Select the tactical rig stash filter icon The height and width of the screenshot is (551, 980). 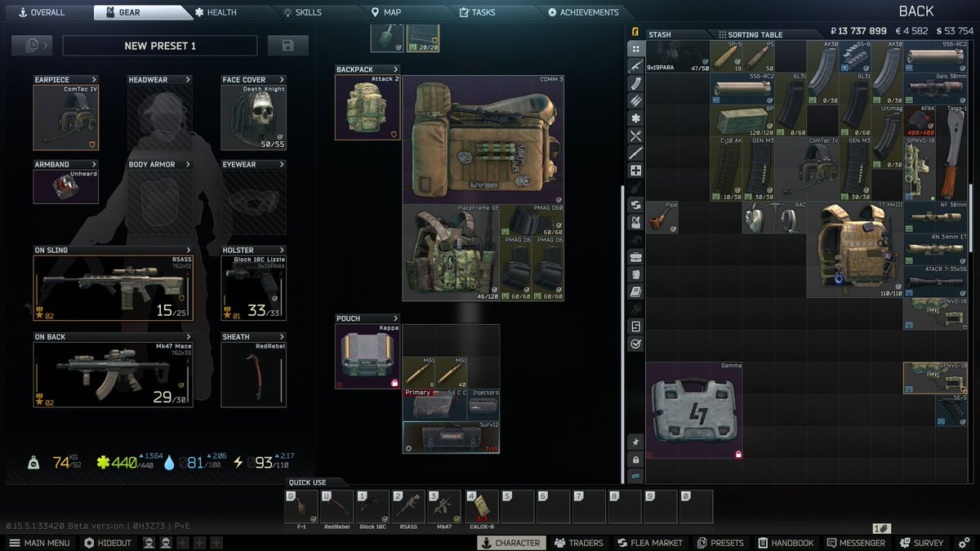point(635,222)
